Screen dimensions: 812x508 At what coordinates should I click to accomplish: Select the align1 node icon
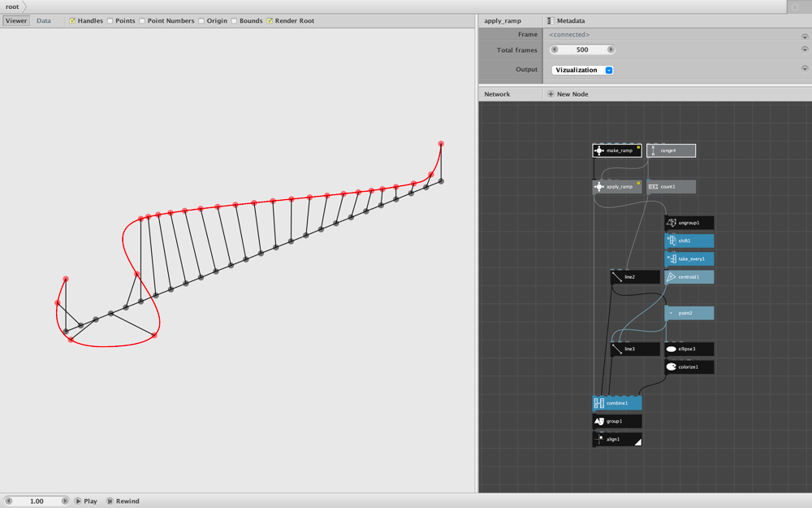pos(599,439)
